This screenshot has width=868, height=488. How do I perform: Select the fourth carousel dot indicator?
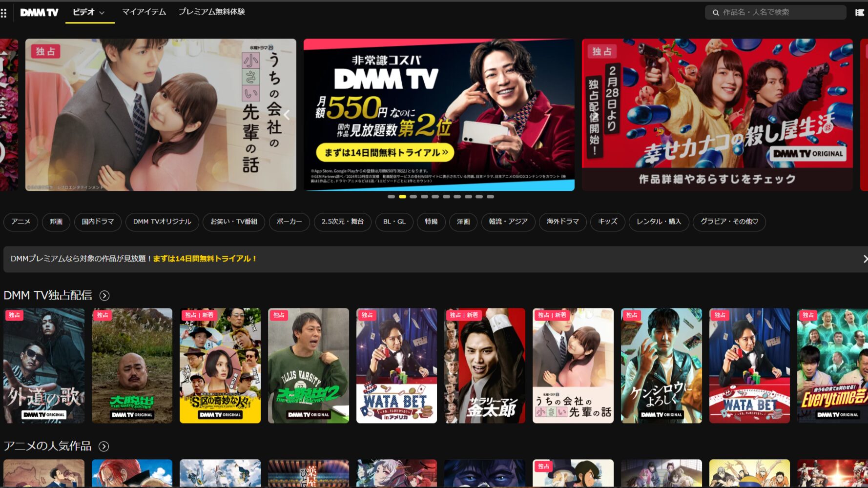point(424,197)
